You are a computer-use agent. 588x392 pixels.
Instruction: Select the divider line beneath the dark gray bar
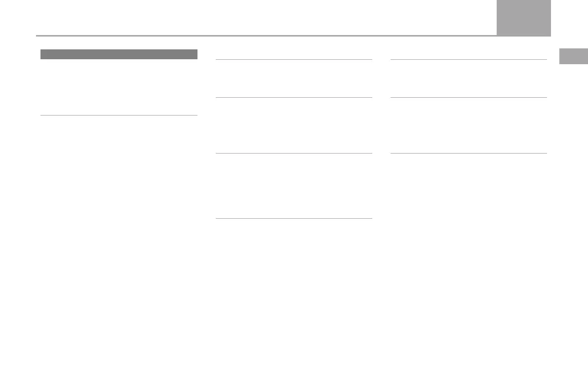coord(119,115)
